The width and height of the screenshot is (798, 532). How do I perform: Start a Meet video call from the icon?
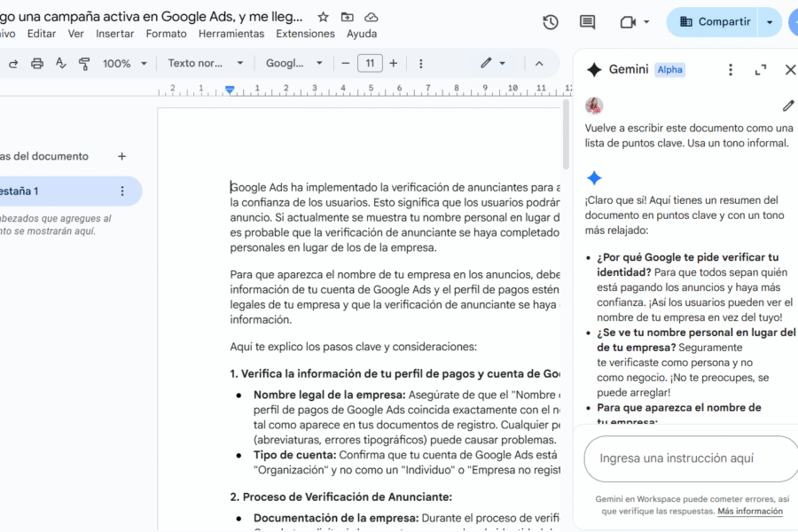pos(629,22)
